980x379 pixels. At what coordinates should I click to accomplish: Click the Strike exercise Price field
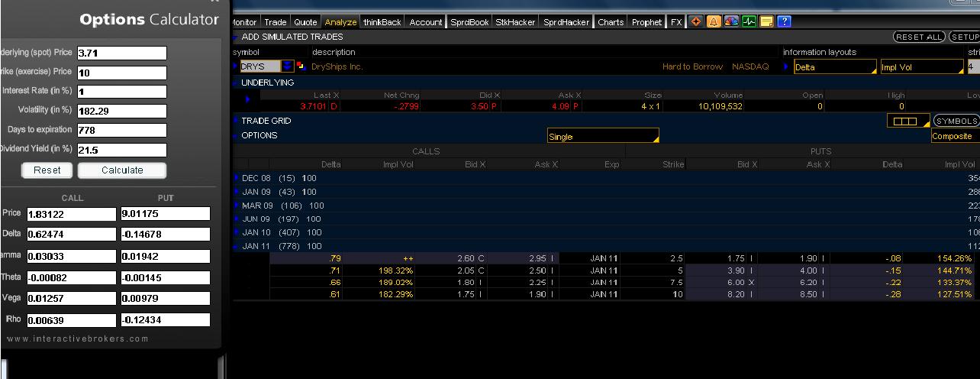121,73
